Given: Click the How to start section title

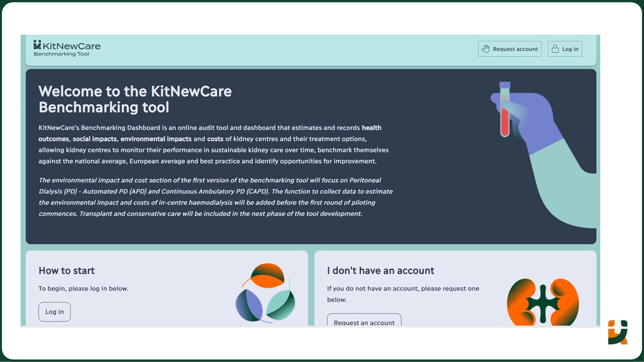Looking at the screenshot, I should click(x=66, y=270).
